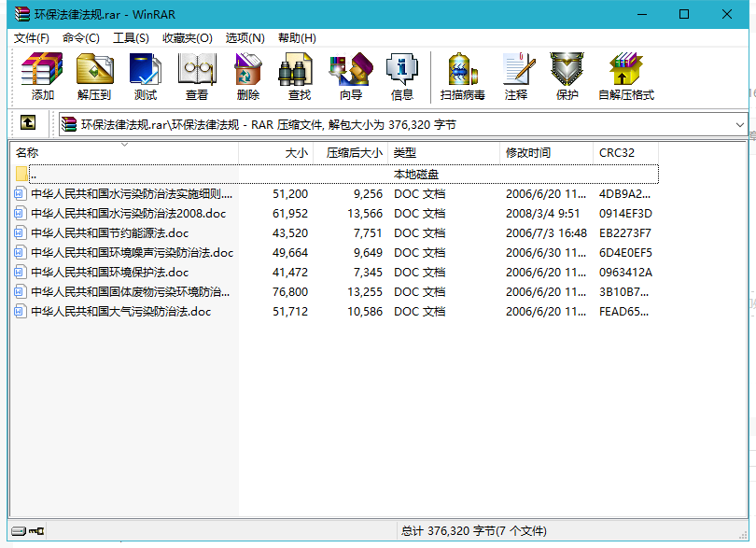Click doc icon of 固体废物污染环境防治 file

tap(19, 291)
